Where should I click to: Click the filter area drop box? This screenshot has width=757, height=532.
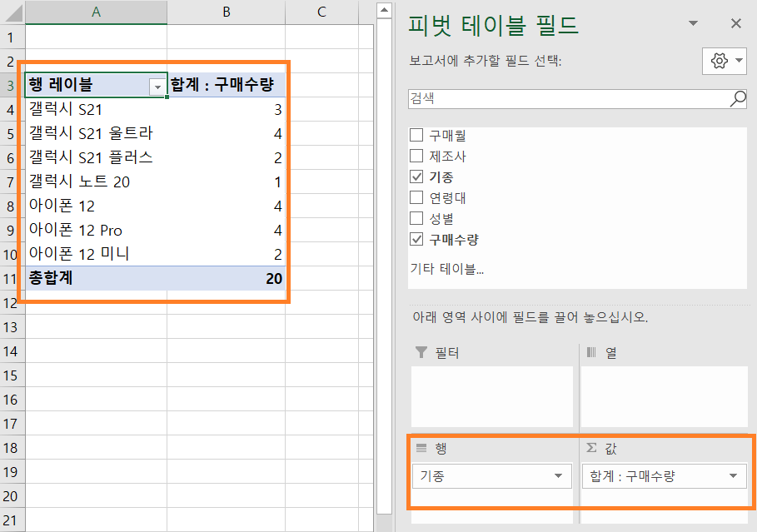coord(492,396)
